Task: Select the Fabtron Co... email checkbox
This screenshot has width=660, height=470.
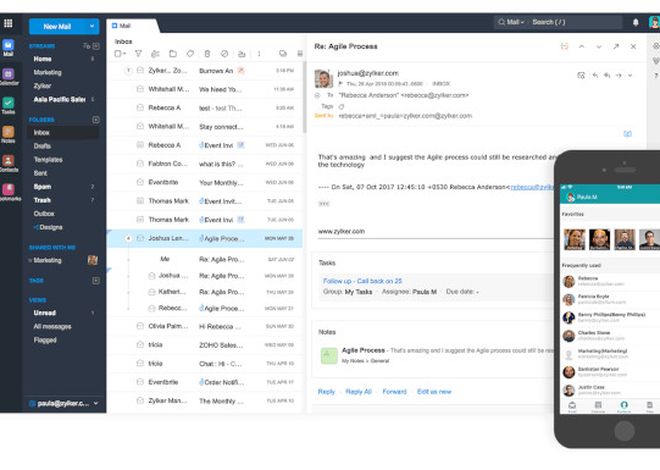Action: tap(140, 164)
